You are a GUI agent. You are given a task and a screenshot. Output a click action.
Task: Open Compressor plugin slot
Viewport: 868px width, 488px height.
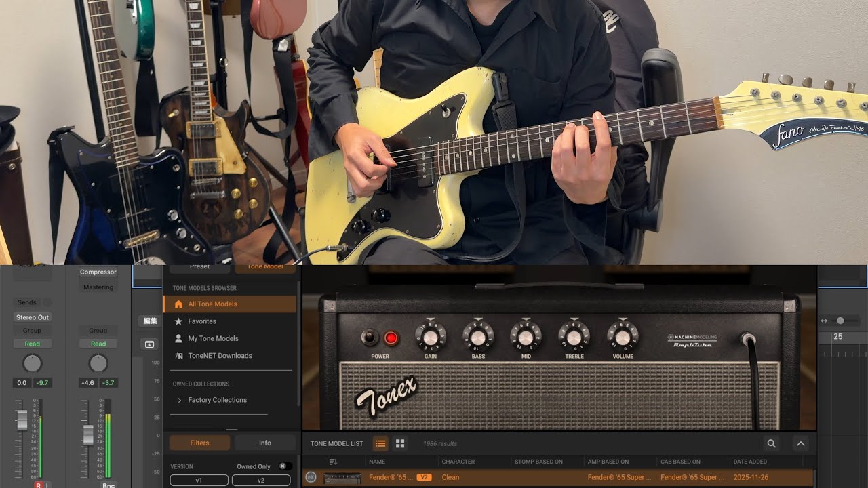(x=98, y=272)
